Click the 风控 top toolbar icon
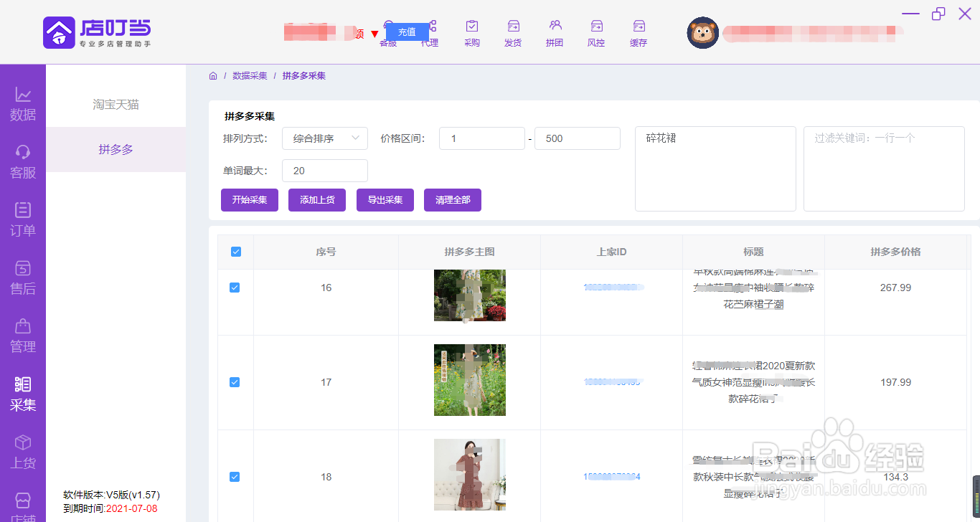Screen dimensions: 980x522 tap(596, 34)
